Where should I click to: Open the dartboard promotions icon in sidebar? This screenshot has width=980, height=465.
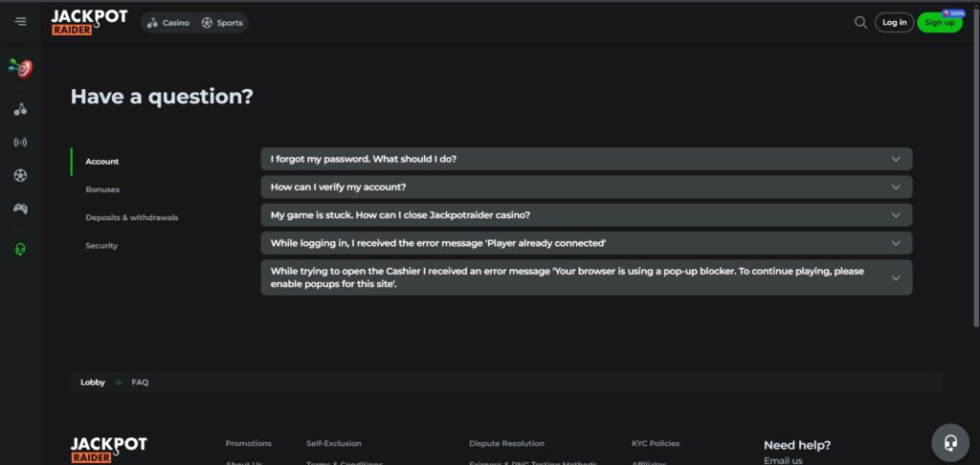coord(20,68)
